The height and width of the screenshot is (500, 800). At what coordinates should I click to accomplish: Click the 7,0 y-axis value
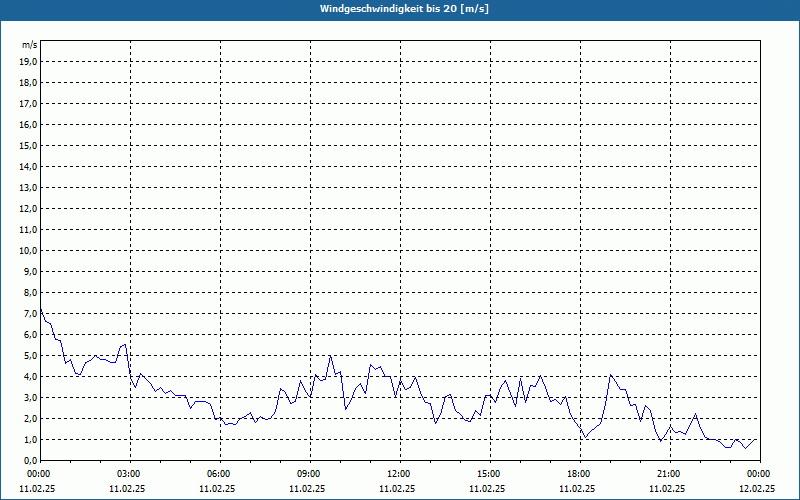tap(30, 314)
